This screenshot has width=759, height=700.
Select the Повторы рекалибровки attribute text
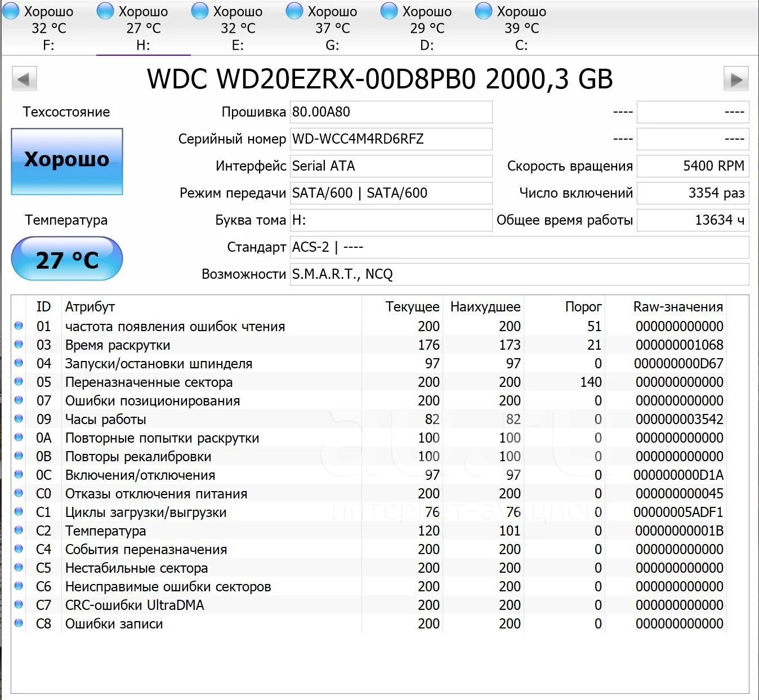[x=139, y=457]
